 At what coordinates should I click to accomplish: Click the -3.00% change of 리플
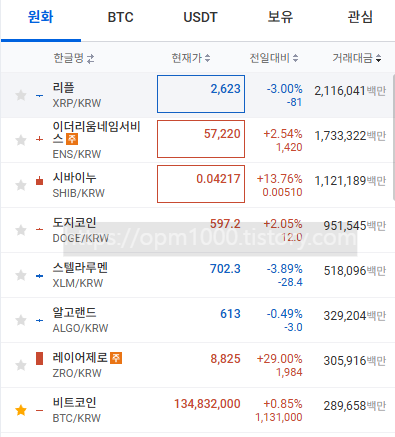284,89
